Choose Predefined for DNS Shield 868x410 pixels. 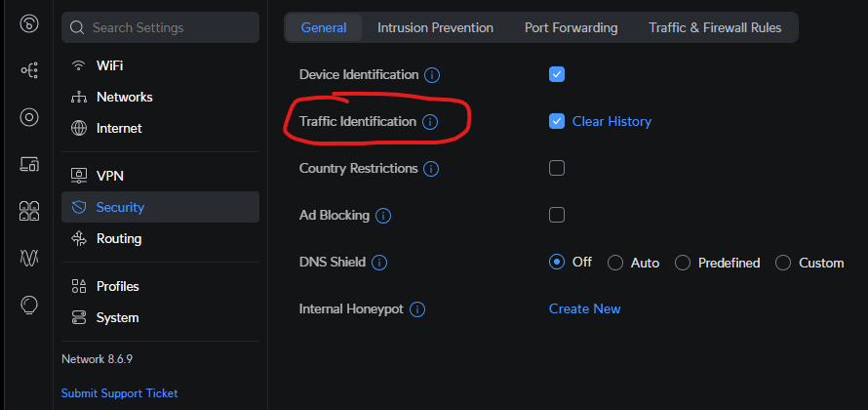[x=683, y=263]
